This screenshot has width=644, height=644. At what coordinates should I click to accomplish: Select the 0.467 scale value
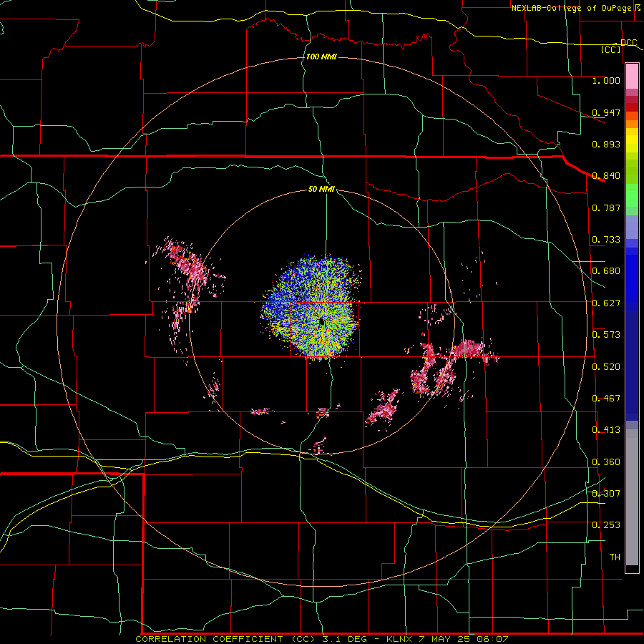[x=606, y=399]
